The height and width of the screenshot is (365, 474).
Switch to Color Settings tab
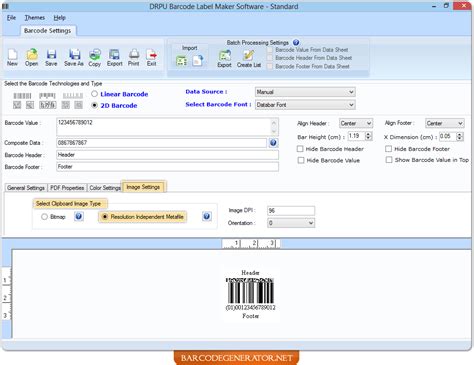pos(105,188)
